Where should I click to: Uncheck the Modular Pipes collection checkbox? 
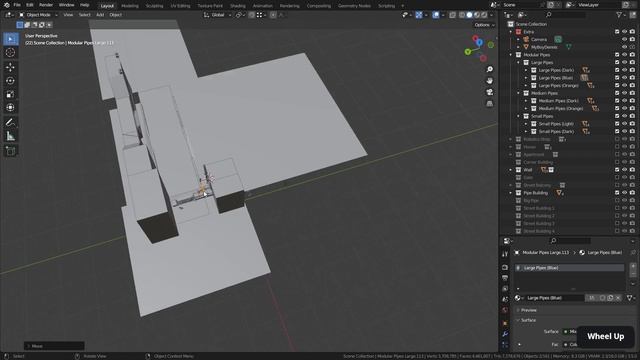617,55
